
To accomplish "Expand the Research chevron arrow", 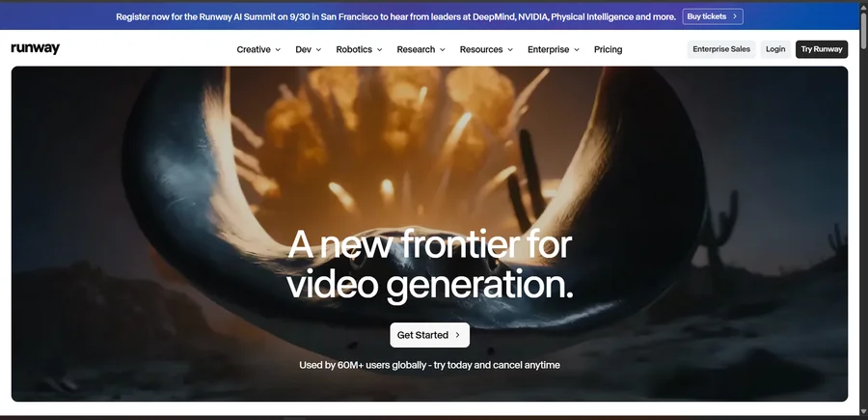I will [443, 50].
